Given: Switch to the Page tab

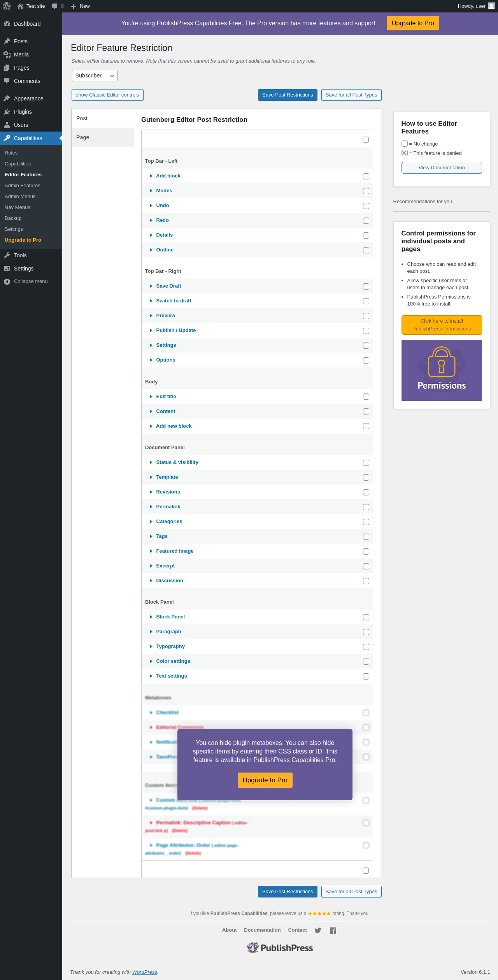Looking at the screenshot, I should (102, 137).
